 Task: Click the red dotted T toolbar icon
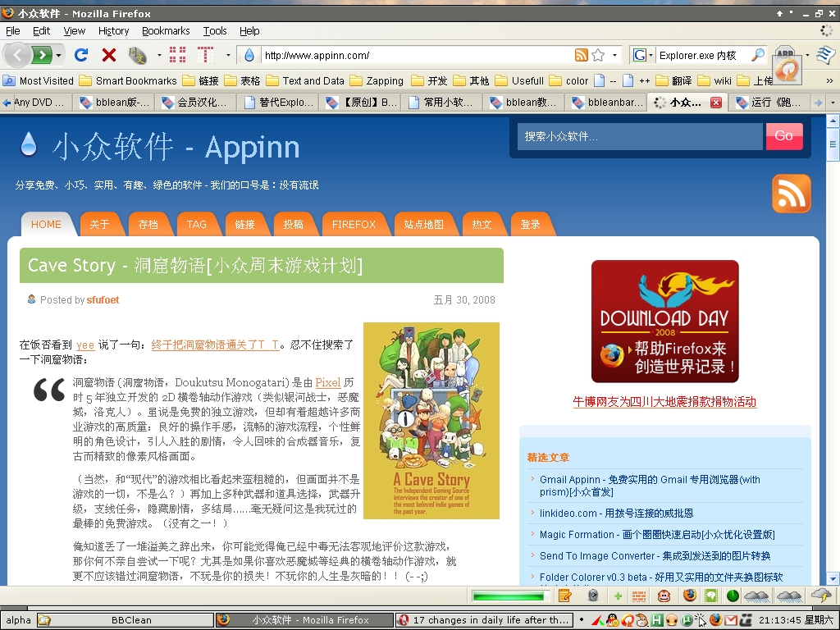pos(205,55)
